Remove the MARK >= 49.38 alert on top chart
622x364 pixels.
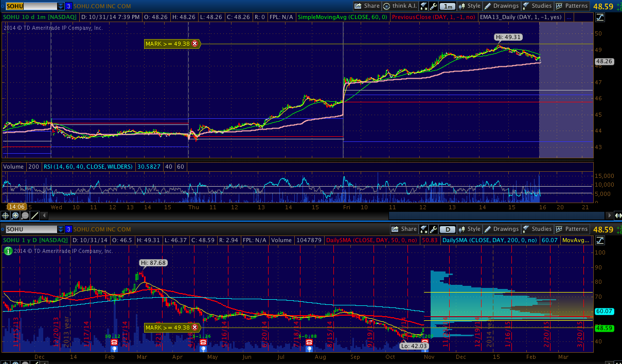(194, 44)
